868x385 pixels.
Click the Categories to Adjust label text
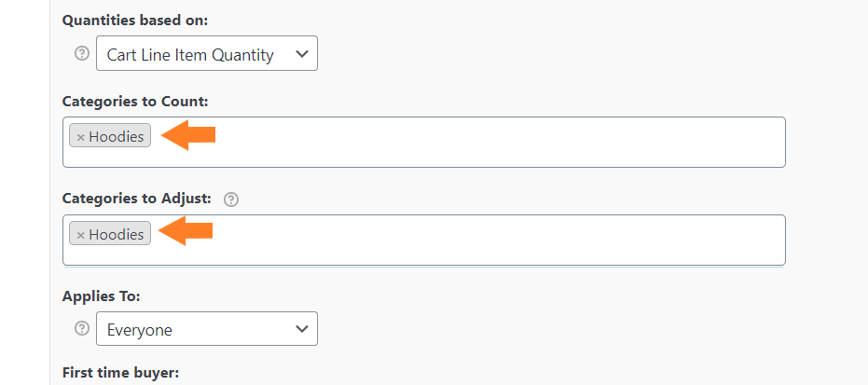pos(137,198)
